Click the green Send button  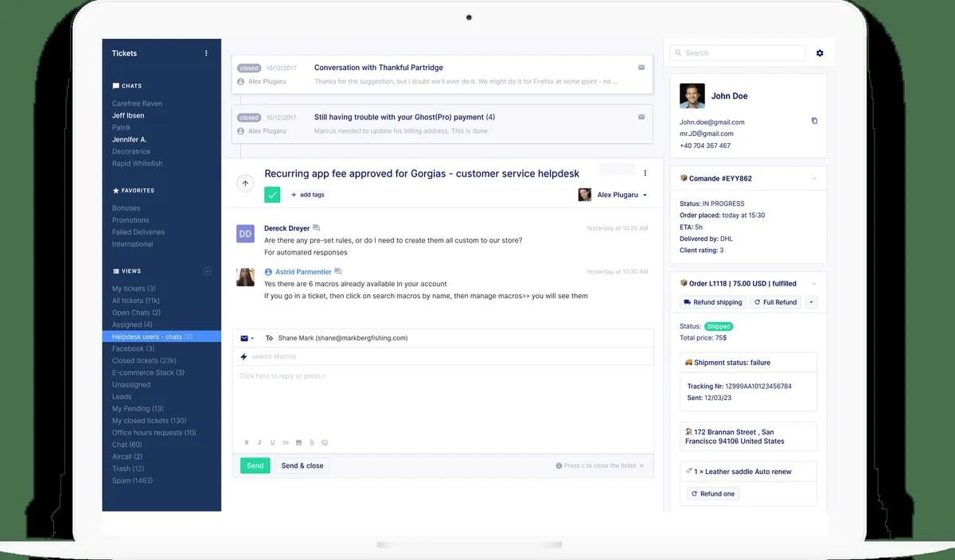pyautogui.click(x=255, y=465)
